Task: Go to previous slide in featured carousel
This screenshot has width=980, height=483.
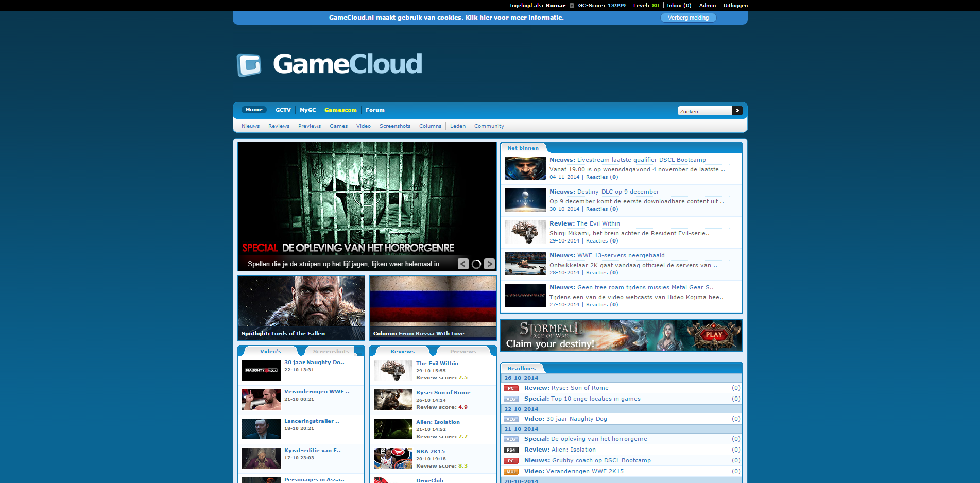Action: [x=463, y=264]
